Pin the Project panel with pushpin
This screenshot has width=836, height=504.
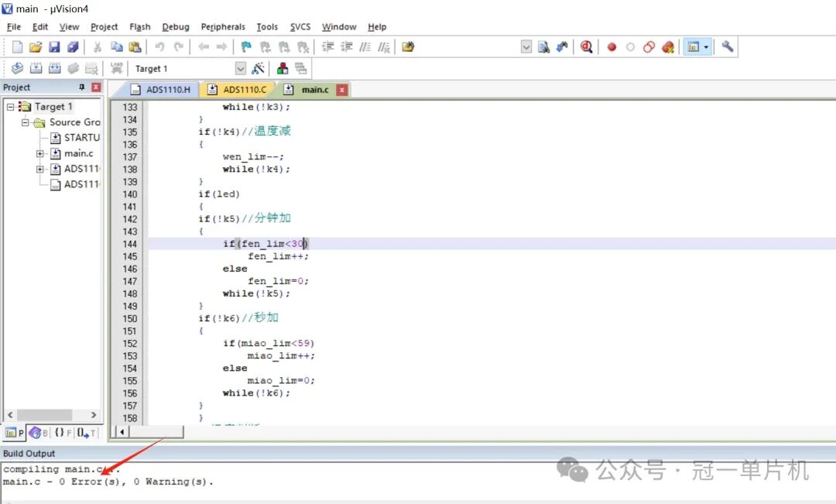click(82, 87)
